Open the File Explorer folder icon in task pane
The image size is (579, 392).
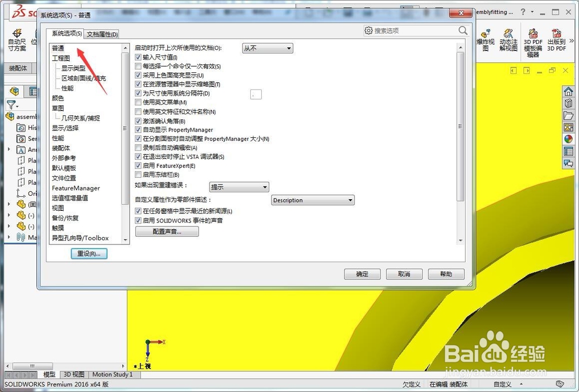point(569,115)
